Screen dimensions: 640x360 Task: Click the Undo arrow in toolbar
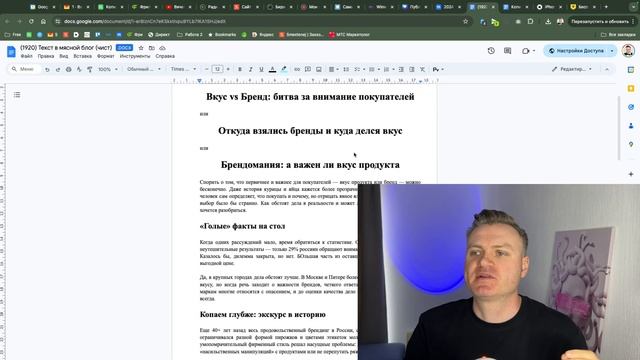[47, 69]
